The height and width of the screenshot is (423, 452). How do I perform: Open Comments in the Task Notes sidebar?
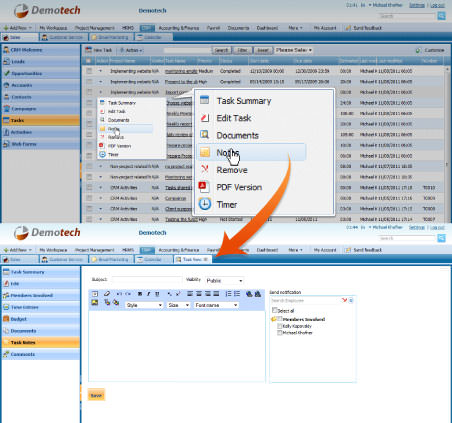(x=41, y=354)
